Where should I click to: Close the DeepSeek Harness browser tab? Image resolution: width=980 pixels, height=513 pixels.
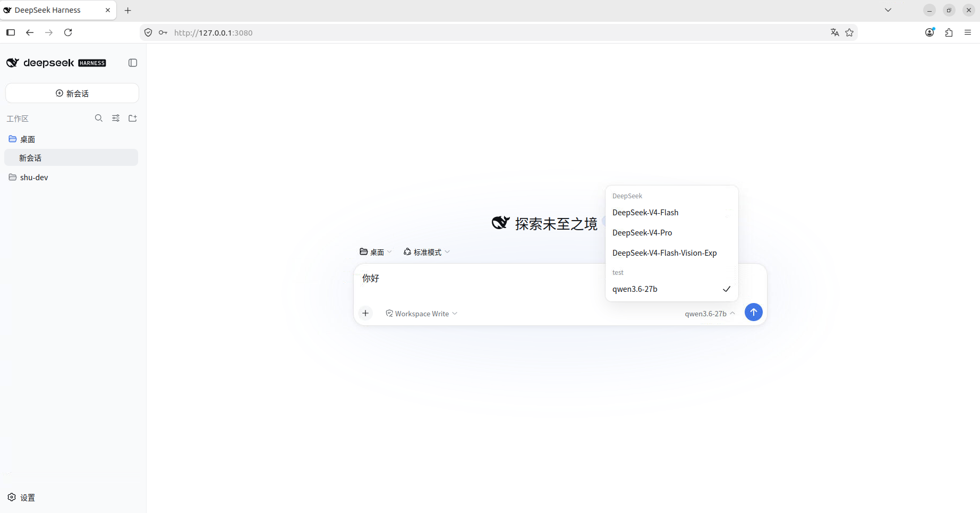(x=108, y=10)
